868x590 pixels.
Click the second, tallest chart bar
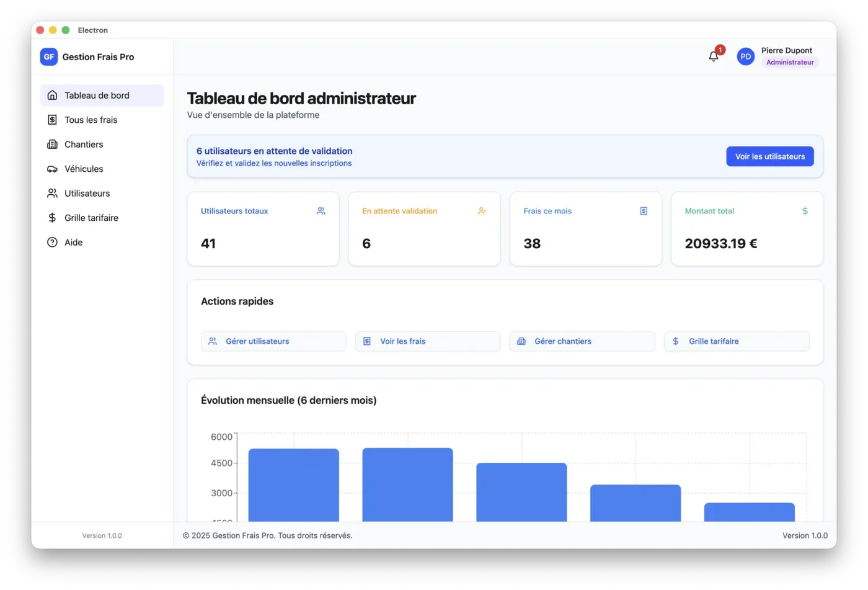pyautogui.click(x=407, y=485)
